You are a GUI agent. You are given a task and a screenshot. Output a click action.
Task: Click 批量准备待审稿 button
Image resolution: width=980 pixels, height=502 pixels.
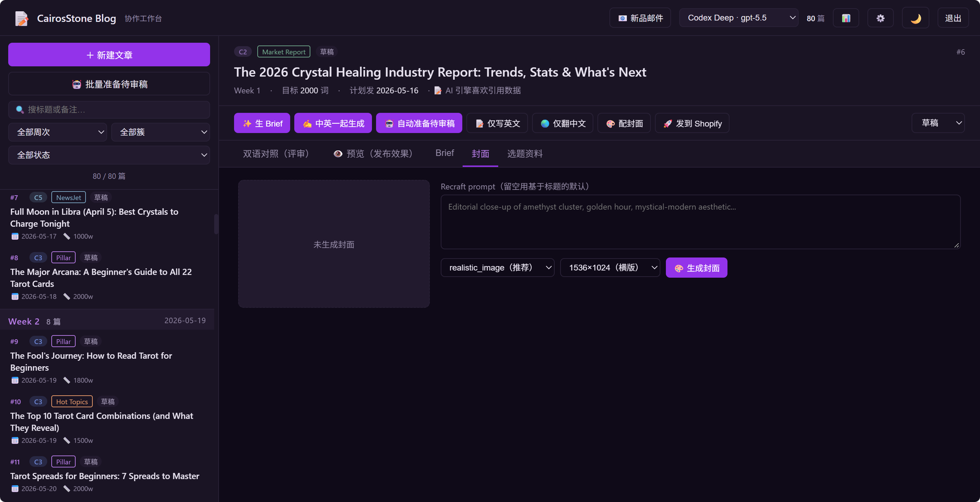point(109,84)
